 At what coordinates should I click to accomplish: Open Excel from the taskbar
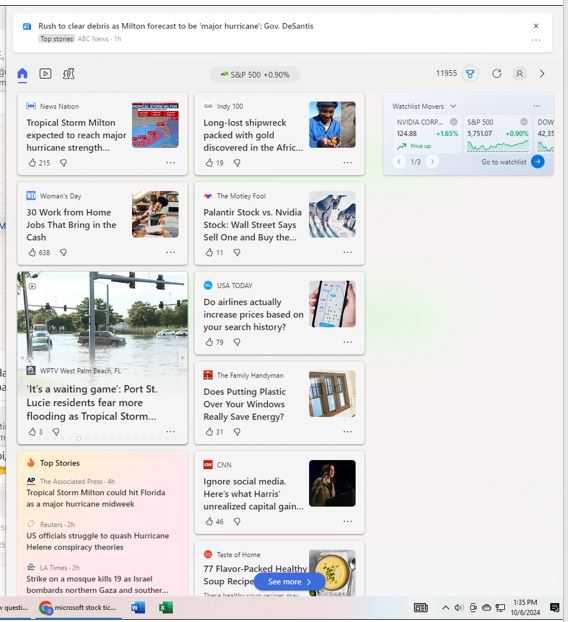tap(165, 608)
